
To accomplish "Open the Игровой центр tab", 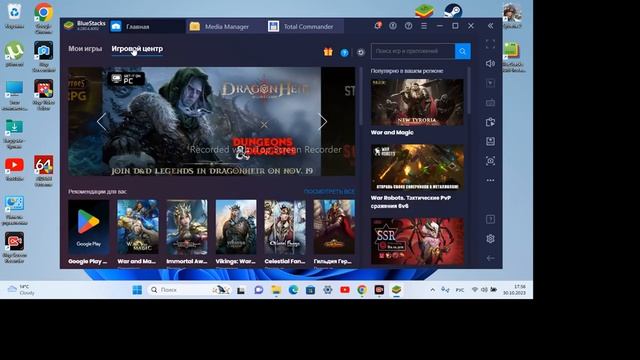I will (137, 48).
